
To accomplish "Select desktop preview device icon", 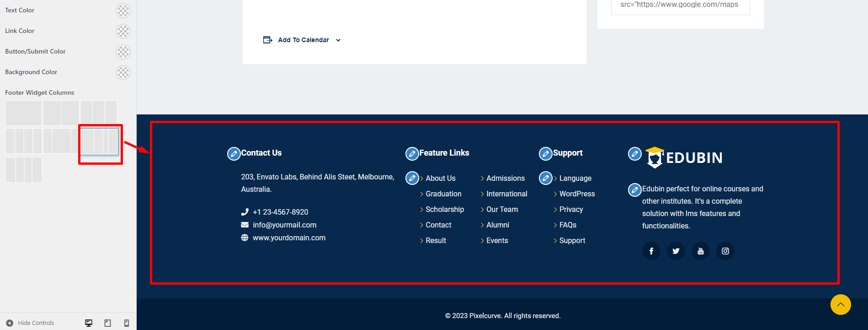I will pos(89,323).
